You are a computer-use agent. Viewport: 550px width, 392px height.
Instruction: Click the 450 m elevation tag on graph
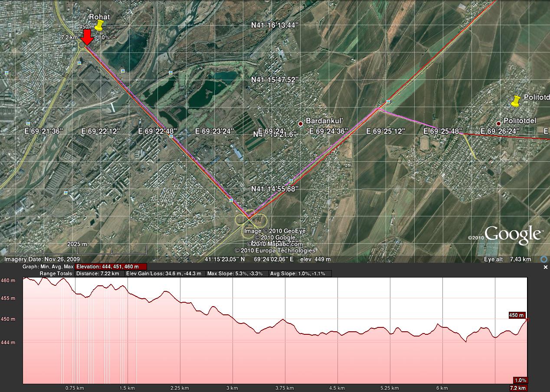point(517,315)
